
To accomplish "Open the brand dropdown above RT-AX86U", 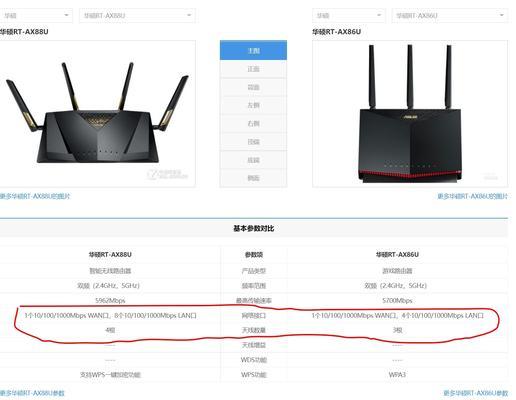I will click(349, 15).
